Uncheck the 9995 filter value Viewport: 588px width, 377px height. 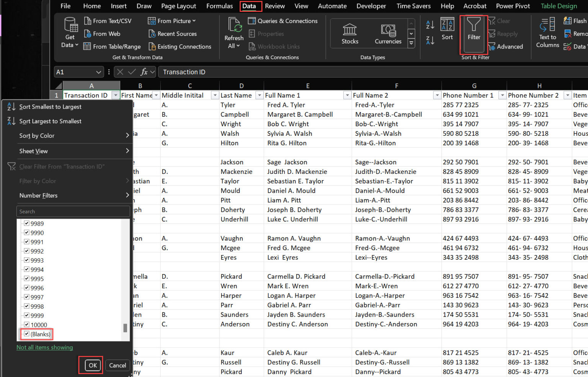pyautogui.click(x=26, y=279)
